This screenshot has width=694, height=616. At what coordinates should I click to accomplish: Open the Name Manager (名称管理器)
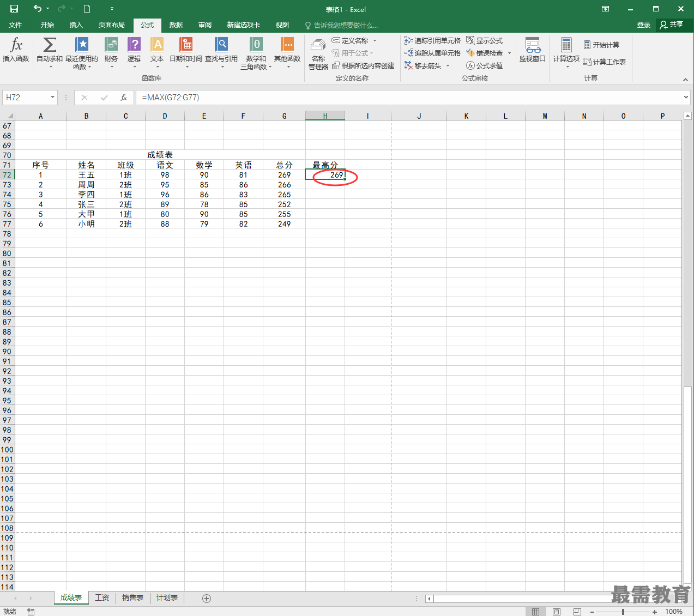click(x=318, y=54)
